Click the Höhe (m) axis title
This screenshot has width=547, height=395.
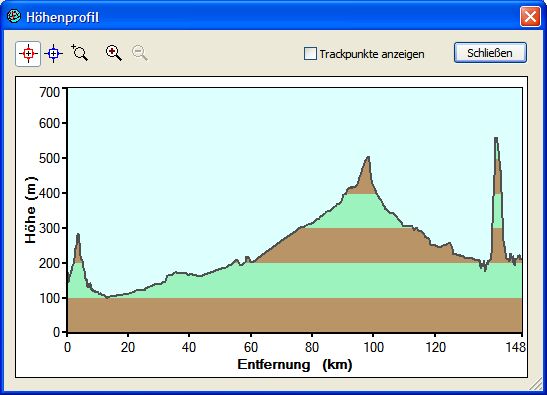point(31,210)
